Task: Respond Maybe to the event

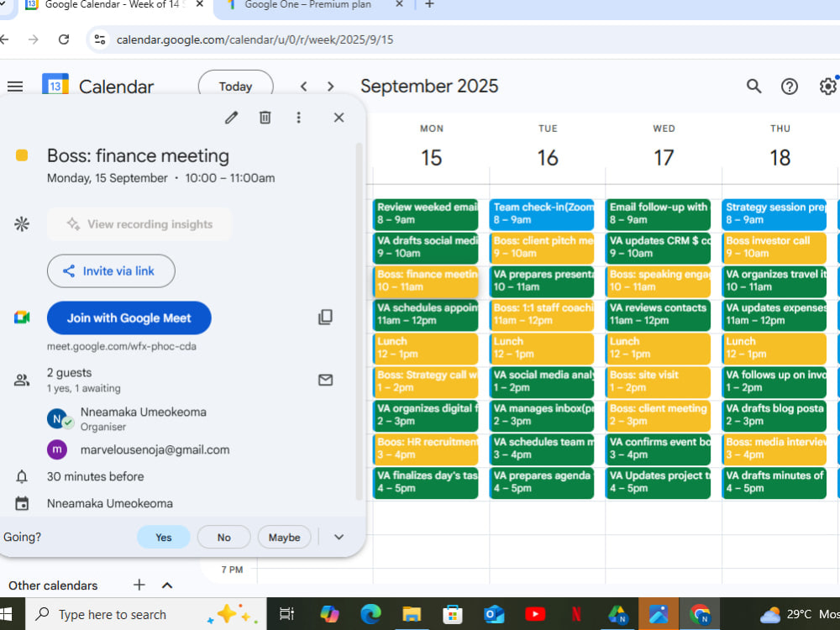Action: point(285,537)
